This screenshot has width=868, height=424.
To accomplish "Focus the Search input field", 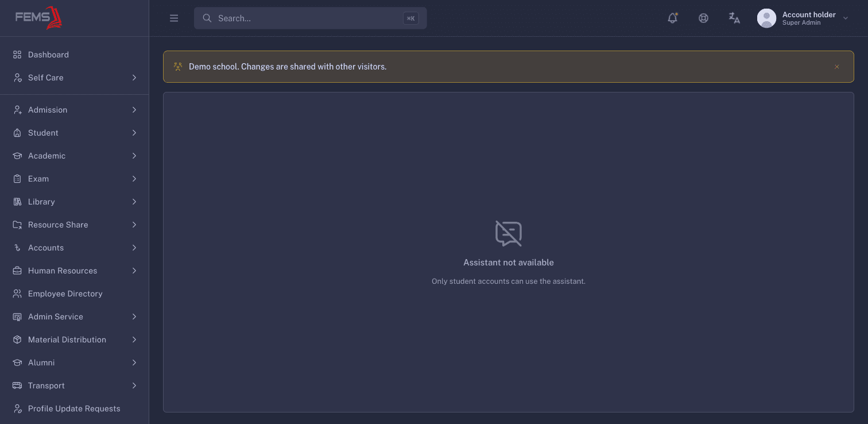I will pyautogui.click(x=310, y=18).
